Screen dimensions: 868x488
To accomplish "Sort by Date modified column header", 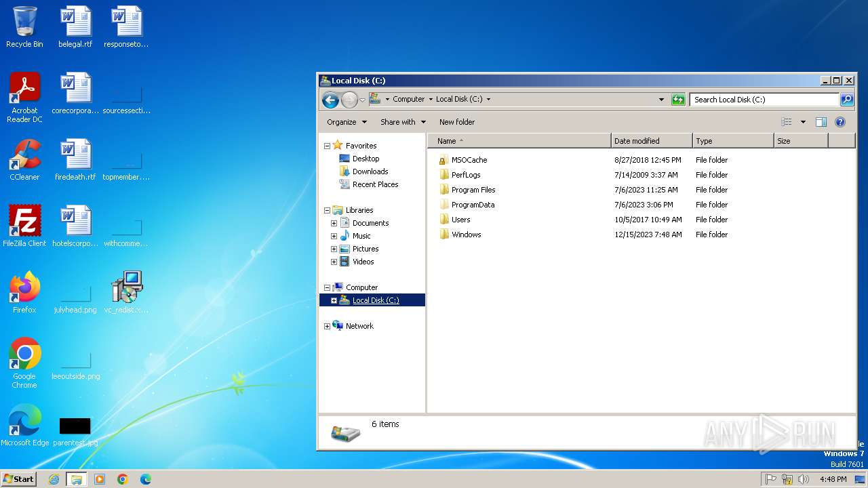I will pos(652,141).
